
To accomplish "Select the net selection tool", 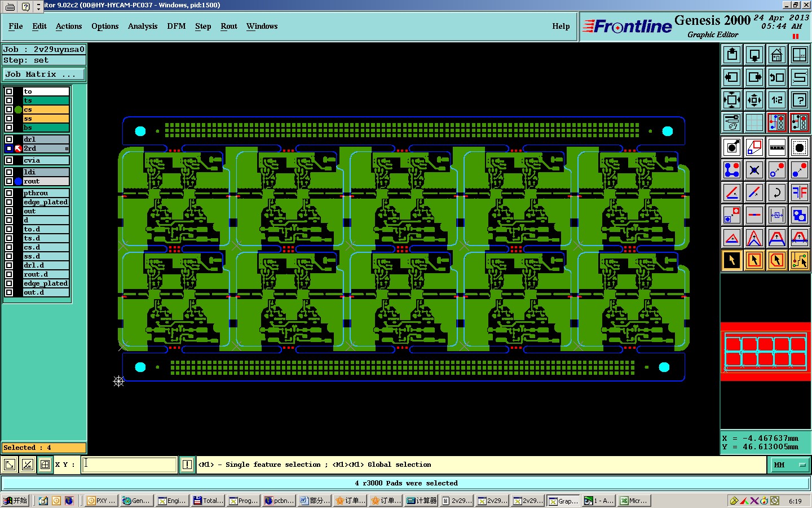I will (800, 260).
